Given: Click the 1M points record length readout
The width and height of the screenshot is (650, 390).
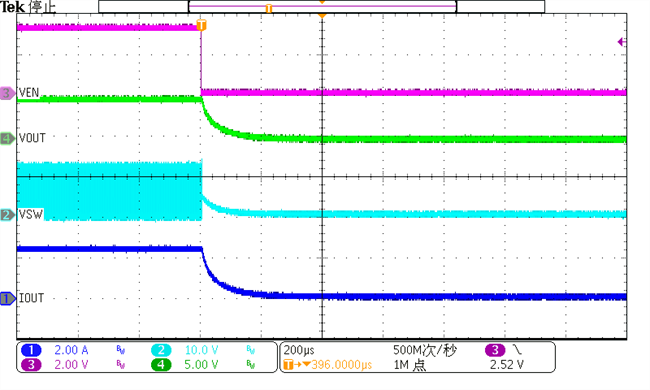Looking at the screenshot, I should pos(410,365).
